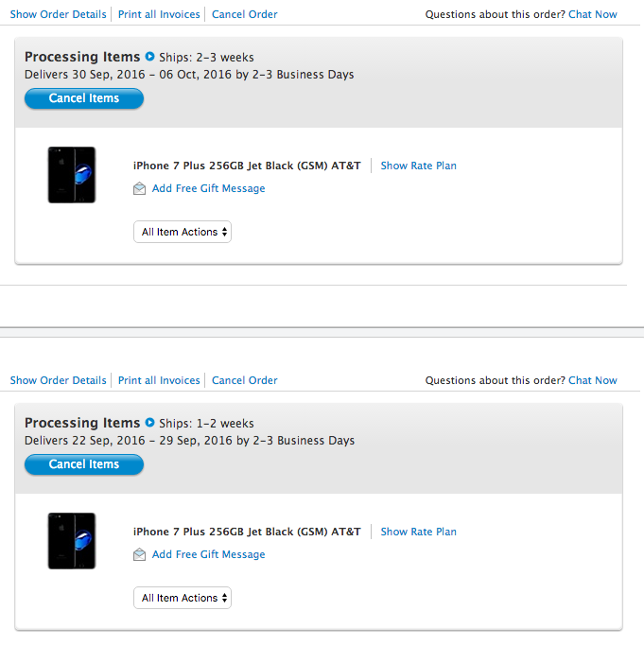The image size is (644, 646).
Task: Print all Invoices for the top order
Action: (159, 14)
